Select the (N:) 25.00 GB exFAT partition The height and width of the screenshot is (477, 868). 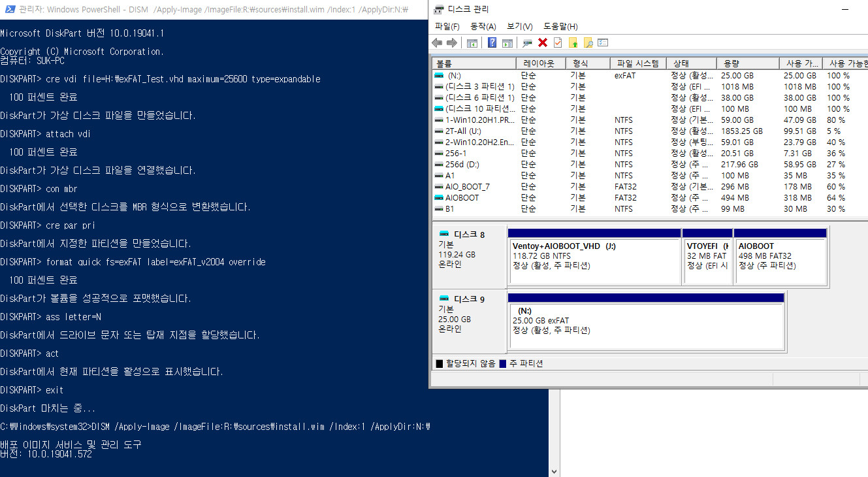(x=646, y=321)
